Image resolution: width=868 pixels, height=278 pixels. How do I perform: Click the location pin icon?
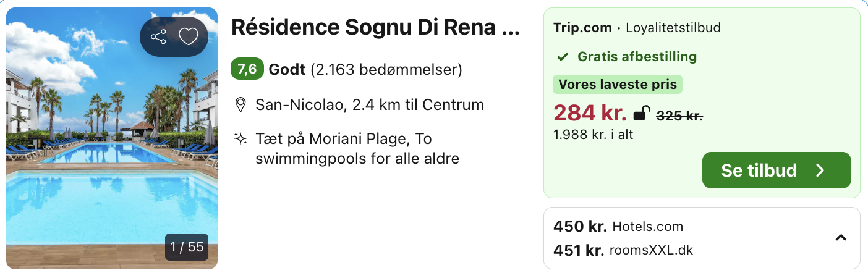coord(241,104)
